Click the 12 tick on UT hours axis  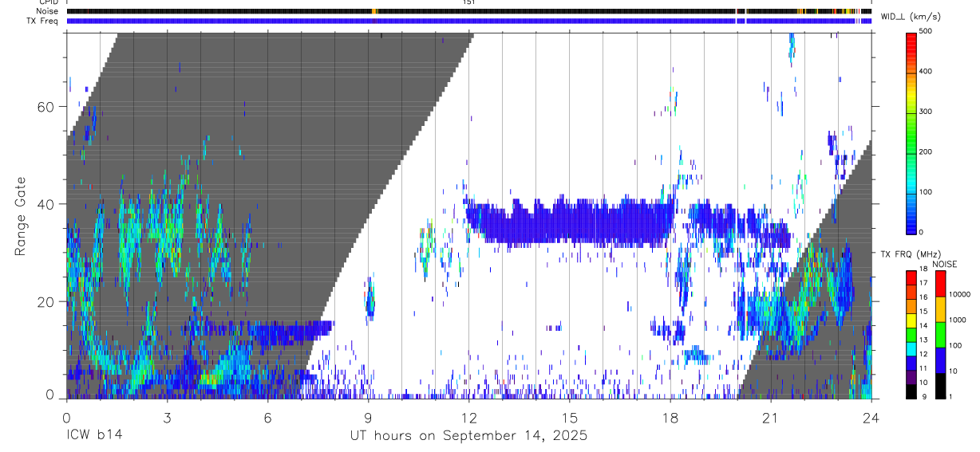(469, 418)
